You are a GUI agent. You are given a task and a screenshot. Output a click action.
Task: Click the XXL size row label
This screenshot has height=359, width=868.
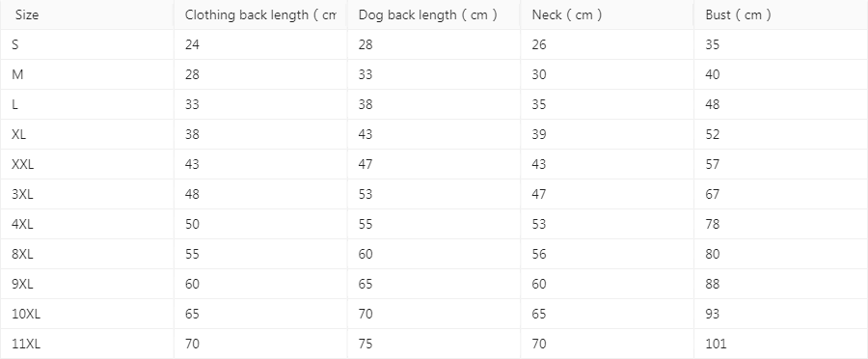click(x=87, y=164)
